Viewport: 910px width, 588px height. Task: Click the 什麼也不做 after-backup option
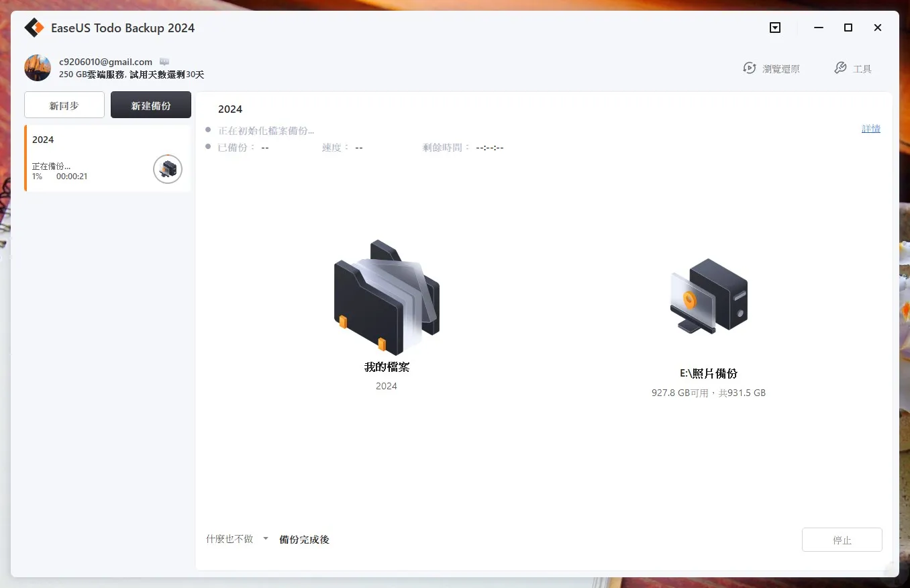230,539
